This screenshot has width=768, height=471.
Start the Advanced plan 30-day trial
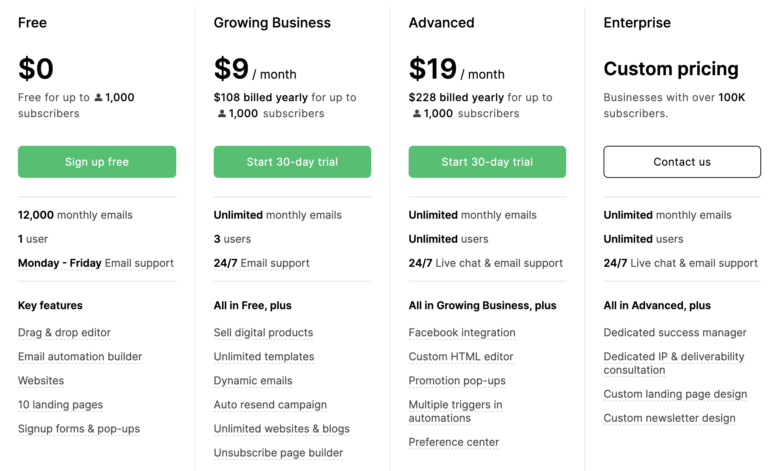tap(487, 162)
